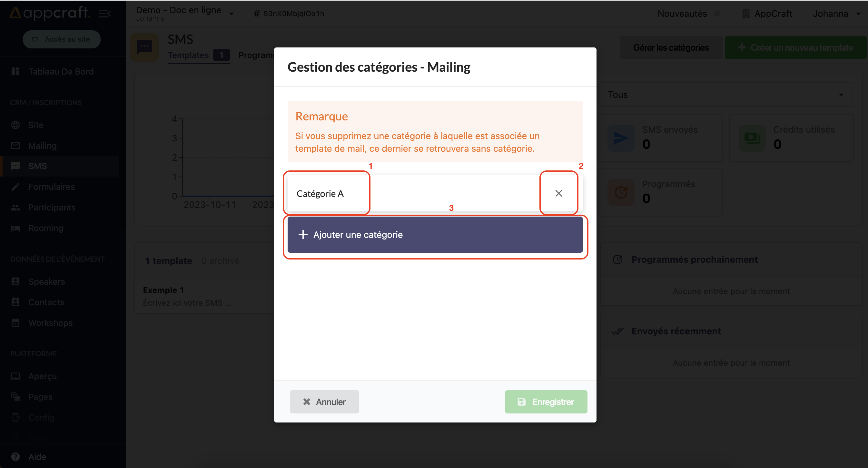This screenshot has height=468, width=868.
Task: Click the Mailing envelope icon
Action: coord(15,146)
